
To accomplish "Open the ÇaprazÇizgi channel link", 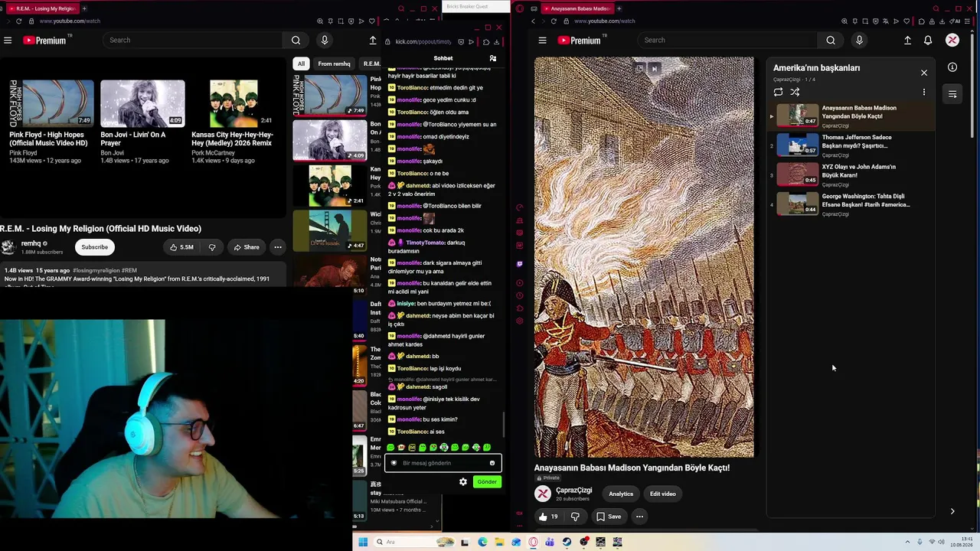I will (574, 490).
